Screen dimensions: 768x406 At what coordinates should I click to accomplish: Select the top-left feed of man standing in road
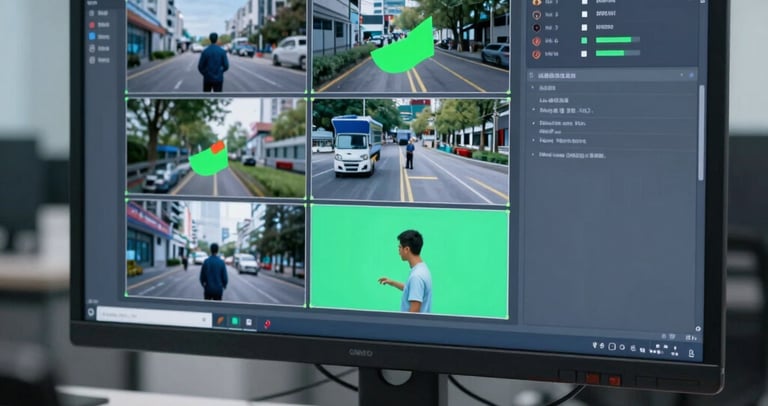point(216,46)
